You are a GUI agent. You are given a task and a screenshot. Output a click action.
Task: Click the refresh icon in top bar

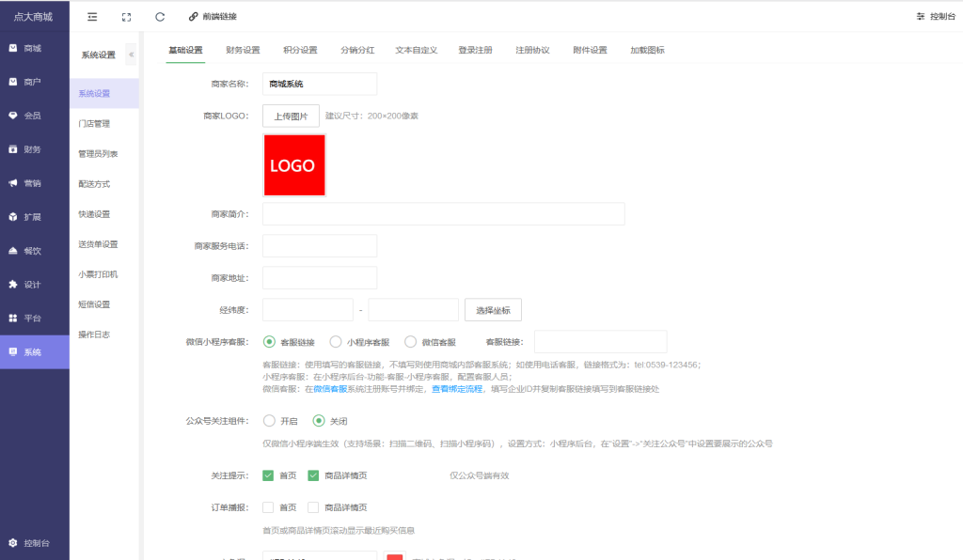(160, 17)
